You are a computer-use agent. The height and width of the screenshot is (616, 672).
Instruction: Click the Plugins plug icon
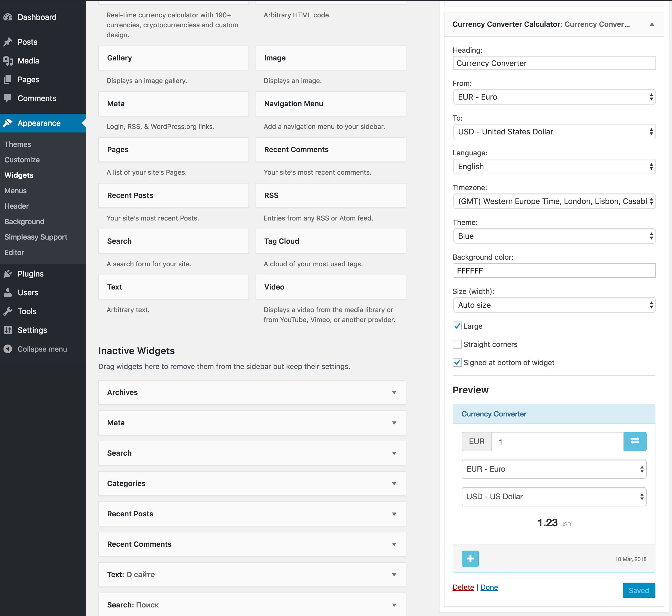pyautogui.click(x=8, y=274)
